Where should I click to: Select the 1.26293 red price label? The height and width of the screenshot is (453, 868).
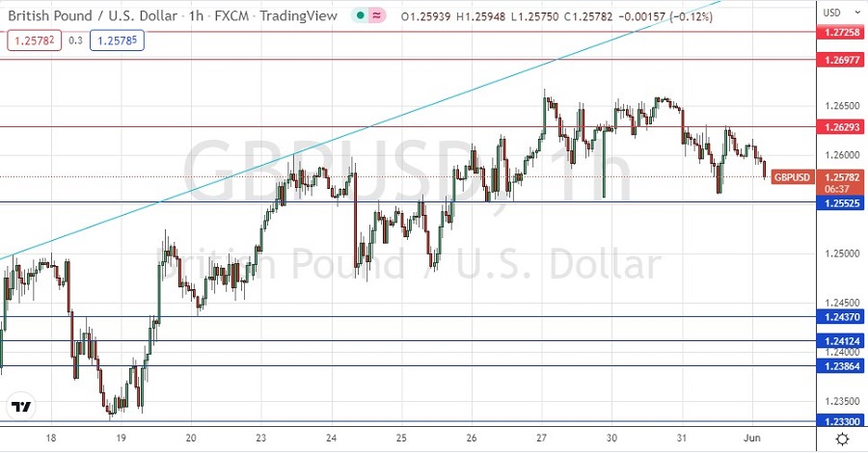click(844, 126)
